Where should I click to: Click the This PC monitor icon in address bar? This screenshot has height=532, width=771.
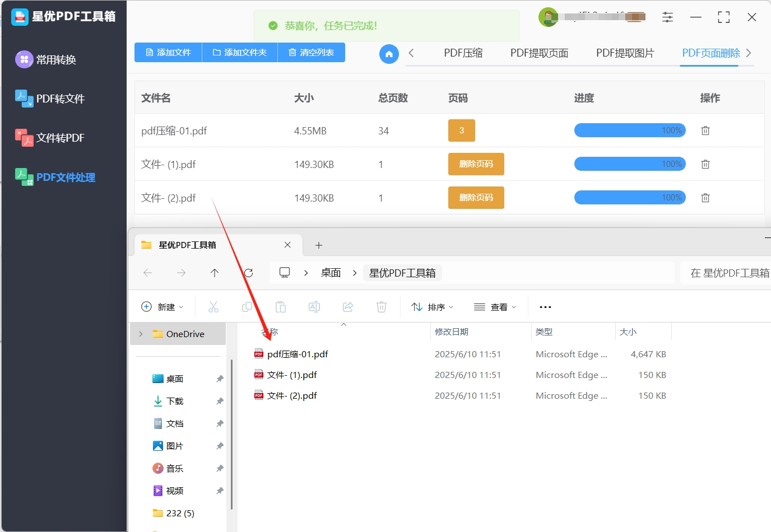285,273
